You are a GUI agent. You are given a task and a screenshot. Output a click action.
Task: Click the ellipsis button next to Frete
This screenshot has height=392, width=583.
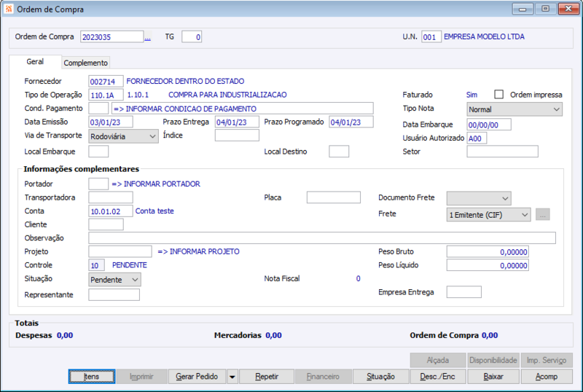(542, 215)
